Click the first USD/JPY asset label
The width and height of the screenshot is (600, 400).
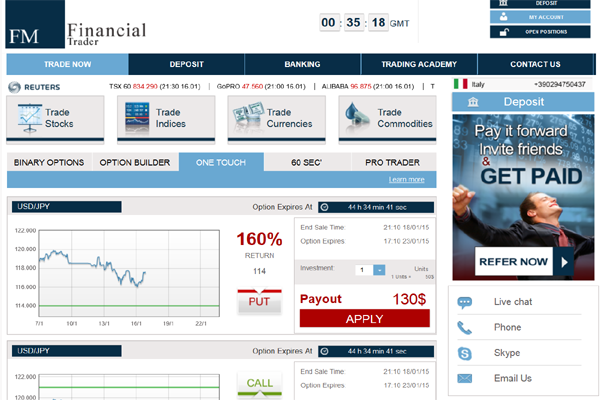pyautogui.click(x=67, y=207)
